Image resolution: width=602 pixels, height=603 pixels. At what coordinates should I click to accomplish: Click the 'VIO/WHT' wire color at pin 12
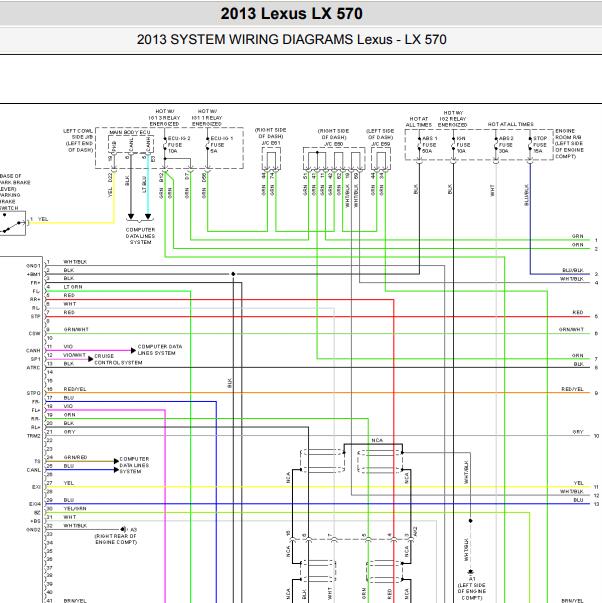pos(74,355)
